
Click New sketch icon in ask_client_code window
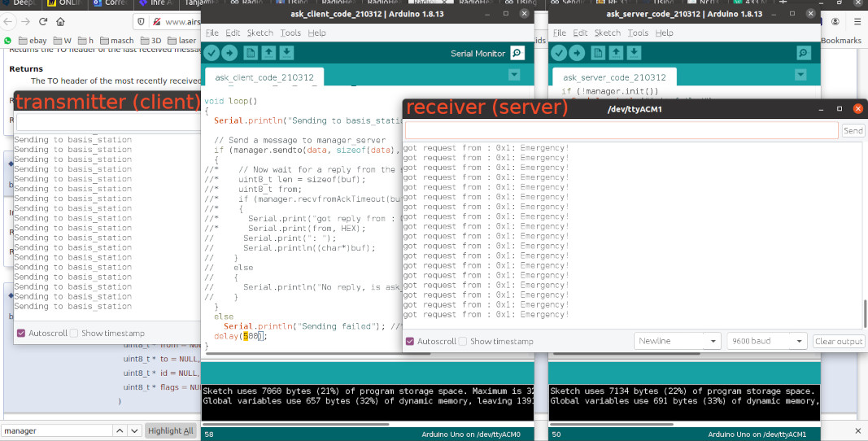[x=251, y=53]
